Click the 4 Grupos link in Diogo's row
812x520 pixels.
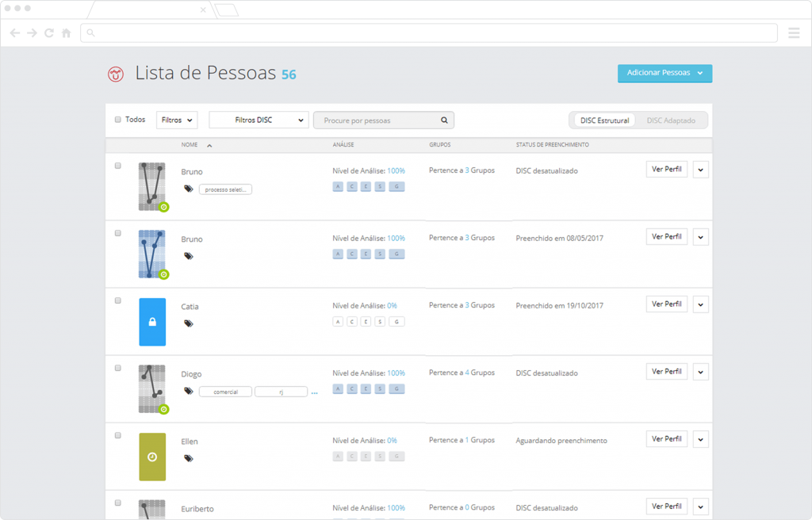tap(480, 373)
